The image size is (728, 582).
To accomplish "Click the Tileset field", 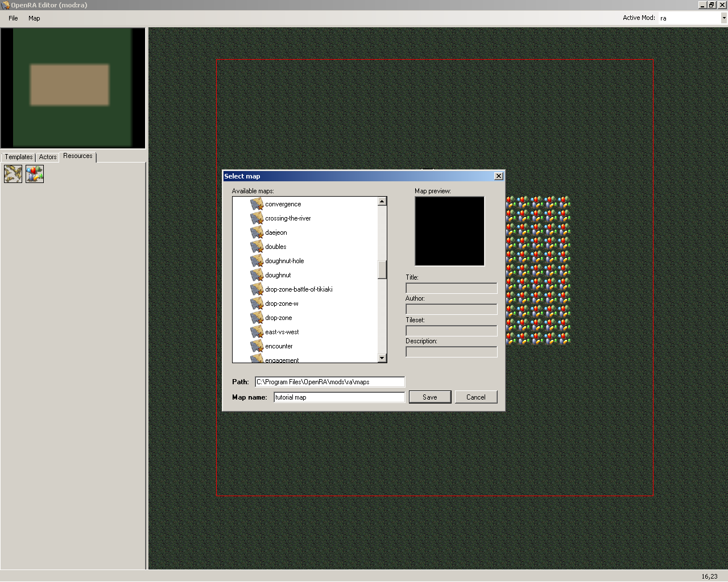I will [x=452, y=331].
